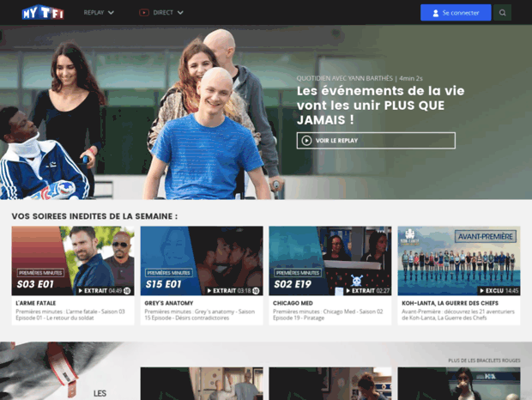Click the user icon in Se connecter
Screen dimensions: 532x400
click(x=436, y=13)
